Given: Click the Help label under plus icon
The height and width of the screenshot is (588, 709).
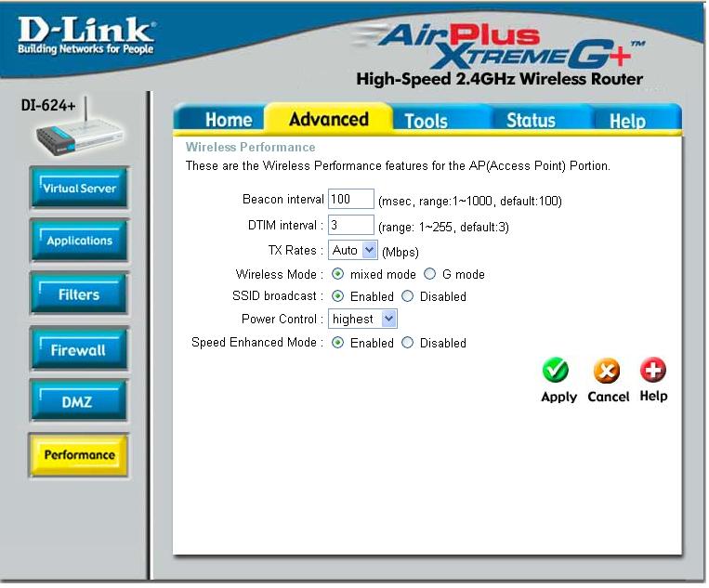Looking at the screenshot, I should 654,397.
